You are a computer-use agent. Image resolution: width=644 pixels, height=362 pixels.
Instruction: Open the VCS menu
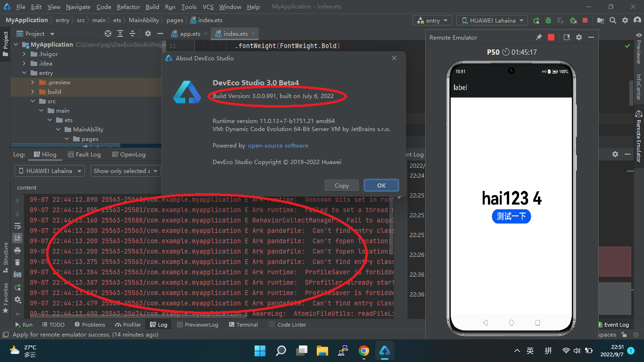(208, 7)
